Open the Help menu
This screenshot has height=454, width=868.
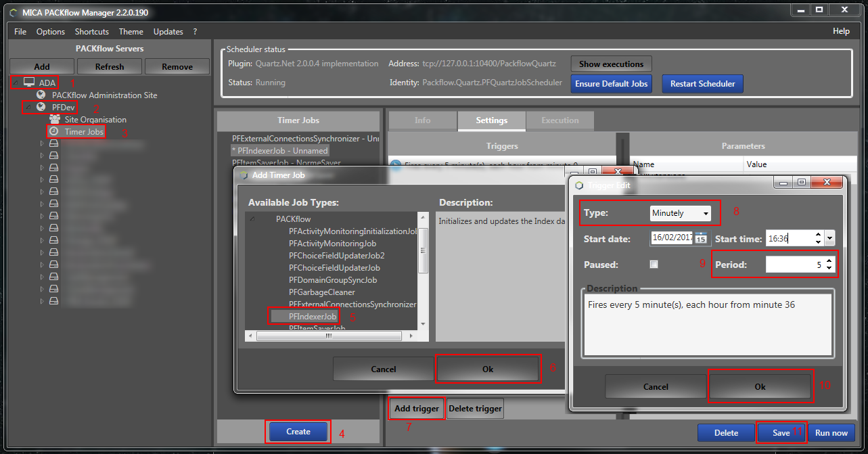[x=841, y=32]
